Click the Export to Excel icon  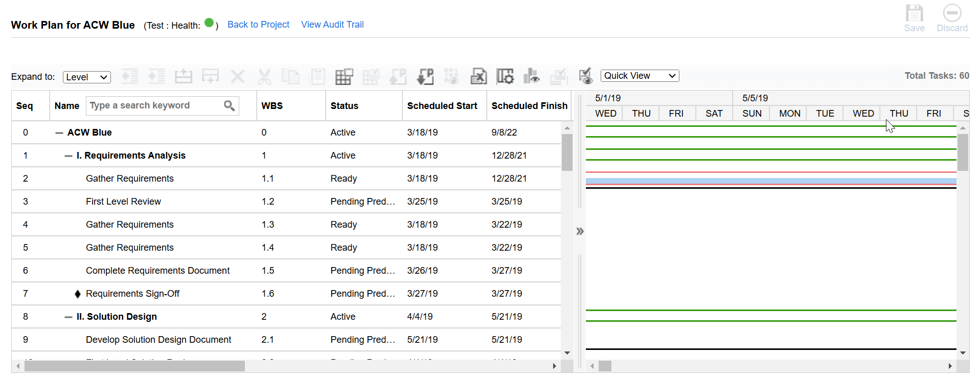[478, 77]
